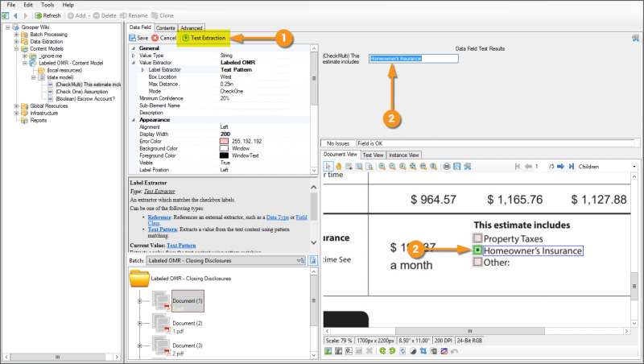The image size is (644, 364).
Task: Click the zoom out magnifier icon
Action: (392, 167)
